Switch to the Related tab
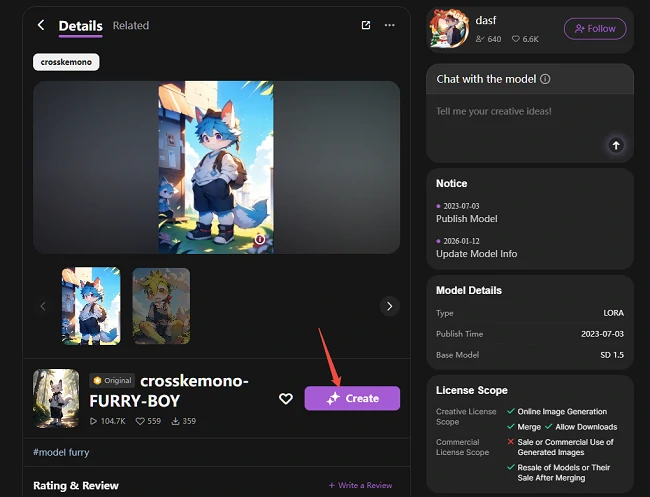 [x=131, y=26]
